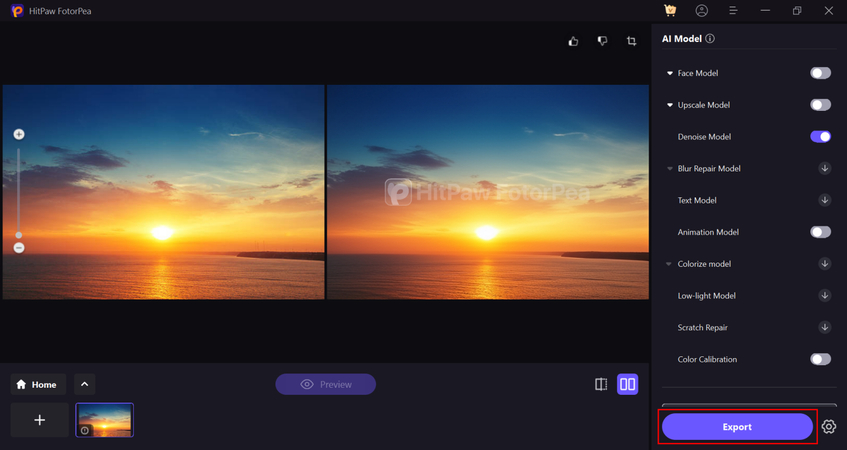This screenshot has width=847, height=450.
Task: Select the crop tool icon
Action: (x=631, y=41)
